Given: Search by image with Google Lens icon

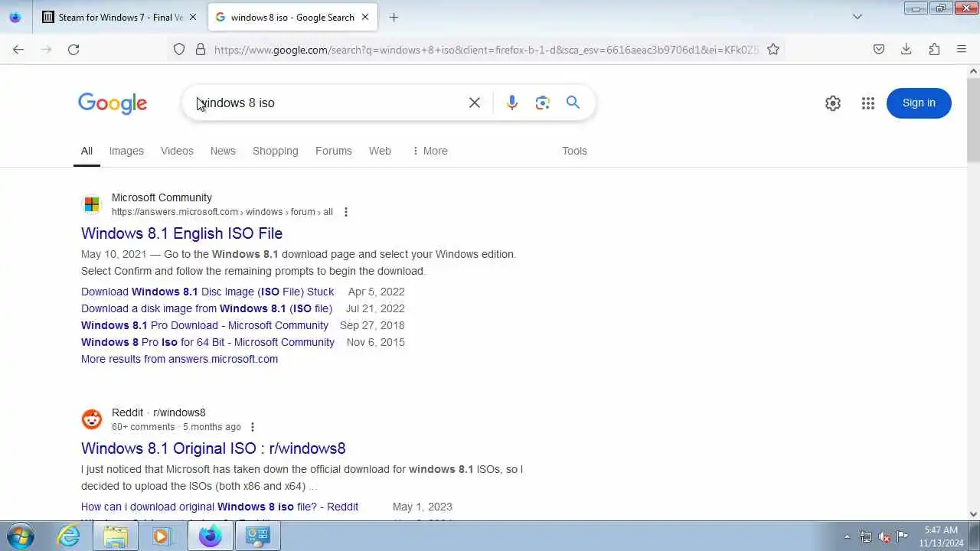Looking at the screenshot, I should coord(543,103).
